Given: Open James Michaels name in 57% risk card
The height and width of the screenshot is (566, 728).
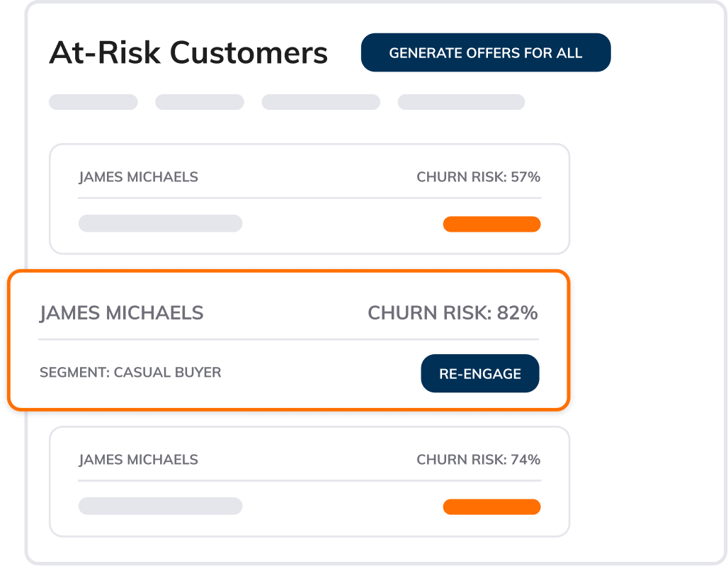Looking at the screenshot, I should coord(138,177).
